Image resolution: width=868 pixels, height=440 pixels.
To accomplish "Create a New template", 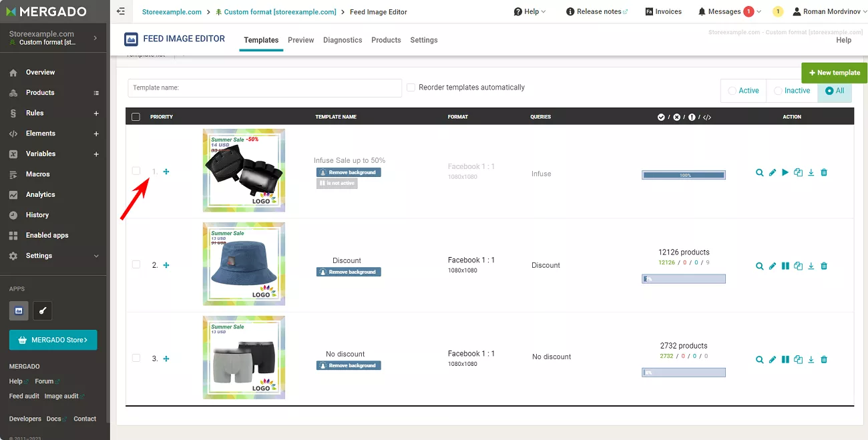I will (834, 73).
